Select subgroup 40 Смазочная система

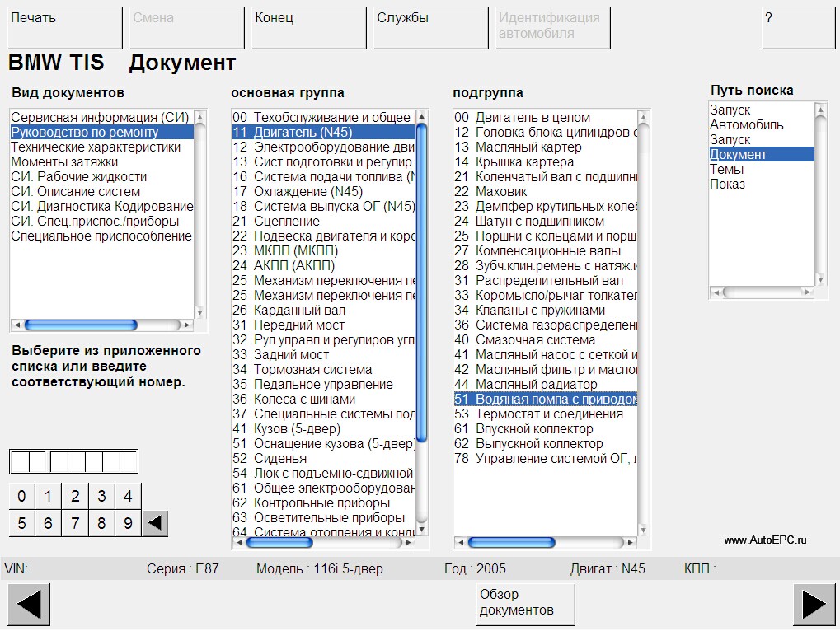(546, 340)
